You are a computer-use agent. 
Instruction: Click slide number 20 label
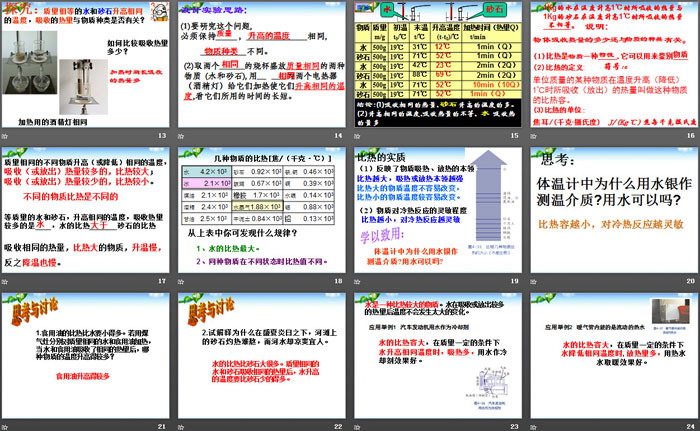tap(691, 281)
